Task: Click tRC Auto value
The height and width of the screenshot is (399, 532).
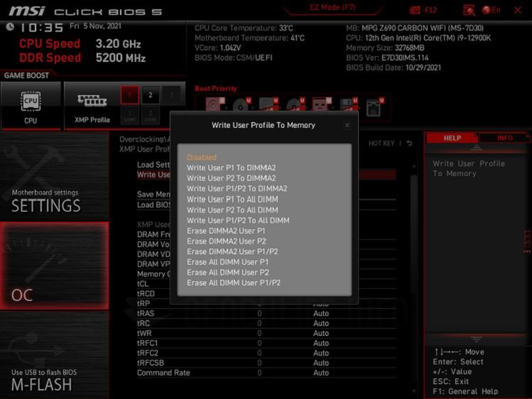Action: click(321, 324)
